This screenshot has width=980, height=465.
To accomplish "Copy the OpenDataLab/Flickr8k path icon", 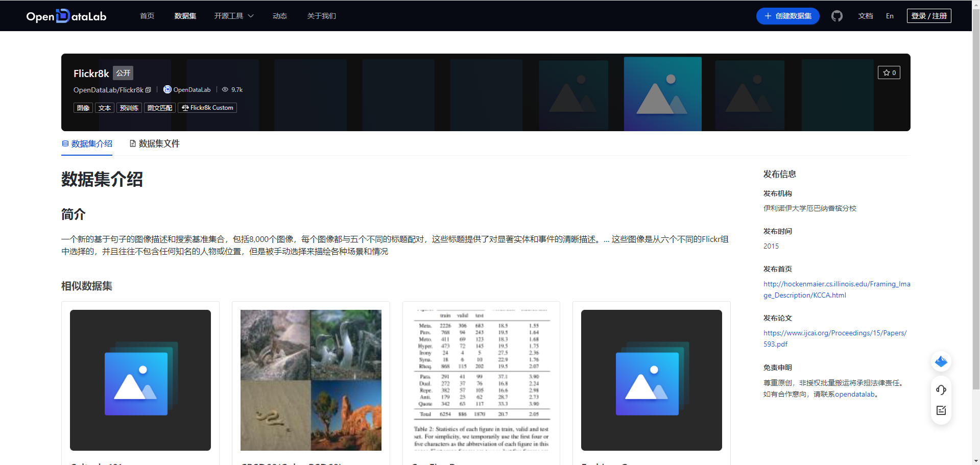I will [148, 90].
